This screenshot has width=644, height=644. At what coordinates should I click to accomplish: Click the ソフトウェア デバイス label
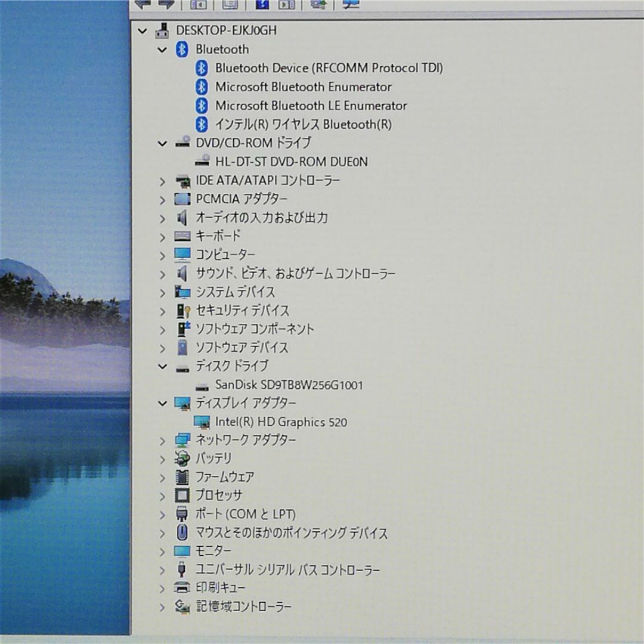click(241, 348)
